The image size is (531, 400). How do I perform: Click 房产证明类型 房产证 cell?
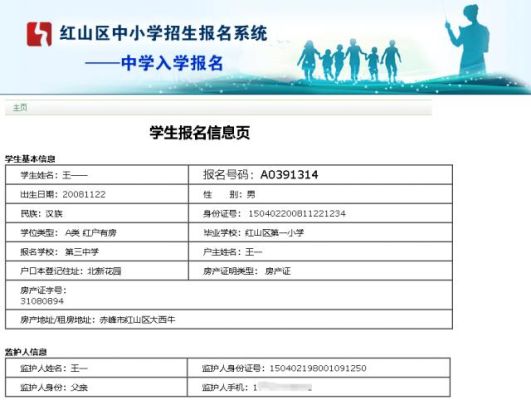[320, 271]
